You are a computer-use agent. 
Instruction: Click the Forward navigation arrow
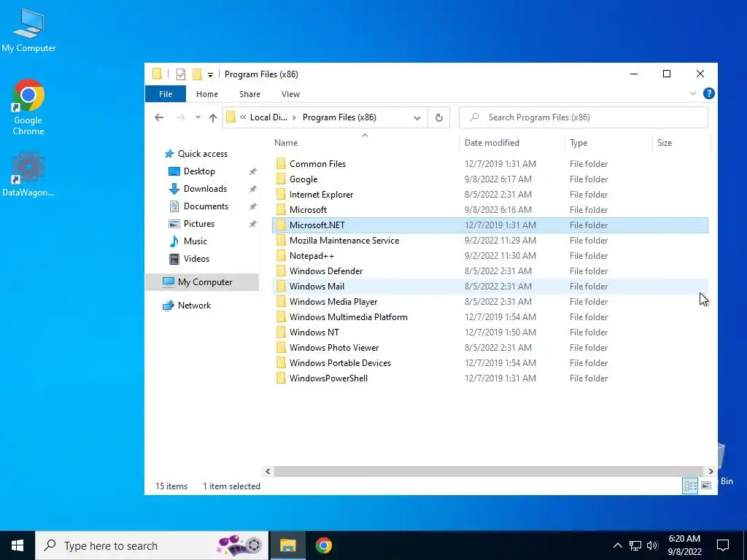click(x=181, y=117)
